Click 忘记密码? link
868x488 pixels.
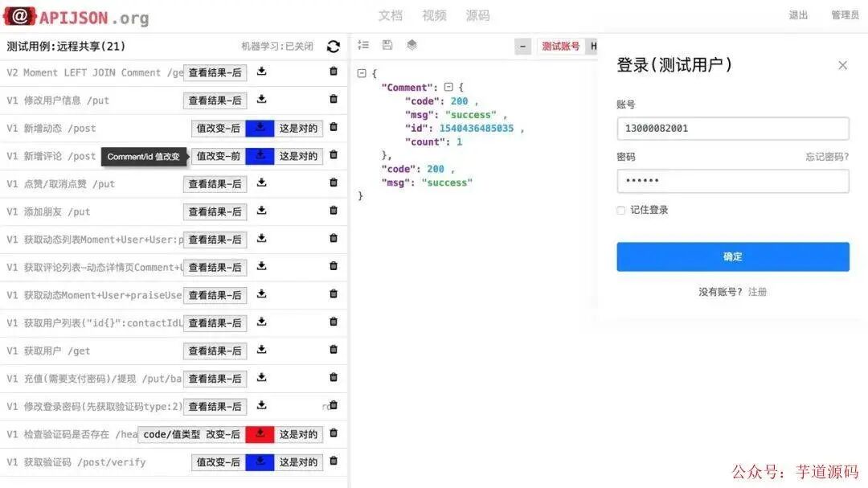point(827,157)
